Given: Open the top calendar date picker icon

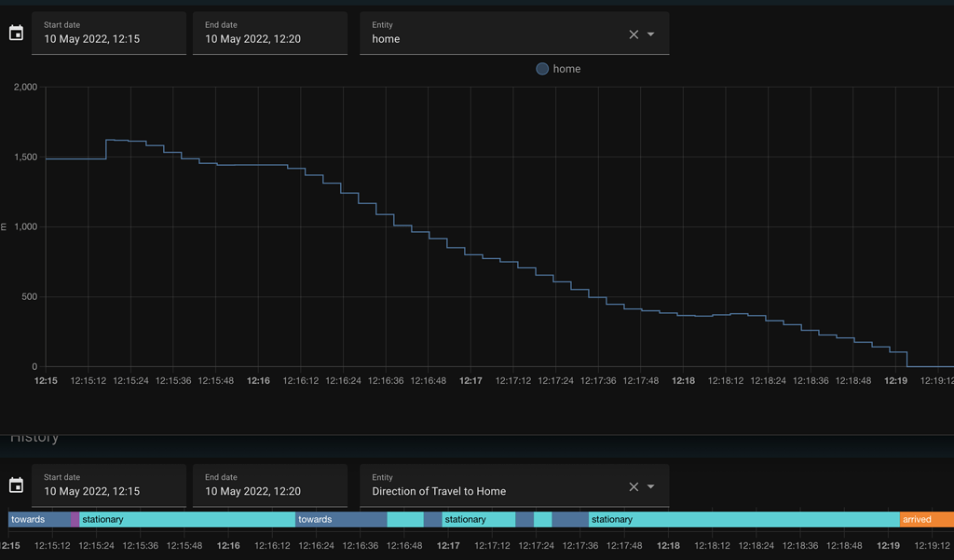Looking at the screenshot, I should [x=14, y=33].
